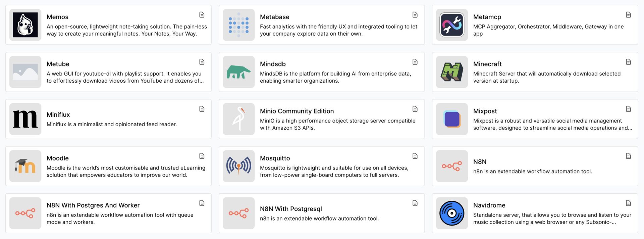Open the readme icon on the Mosquitto card
This screenshot has width=644, height=239.
(415, 156)
